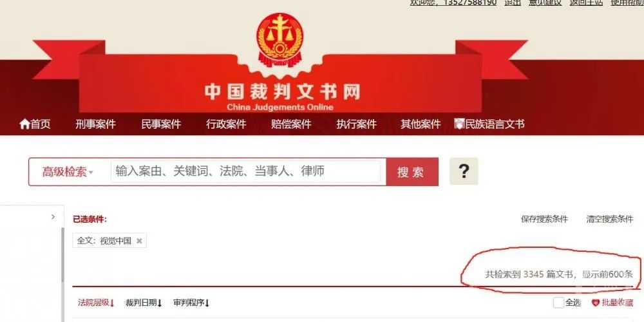Click the 清空搜索条件 link
The height and width of the screenshot is (322, 644).
click(x=609, y=220)
